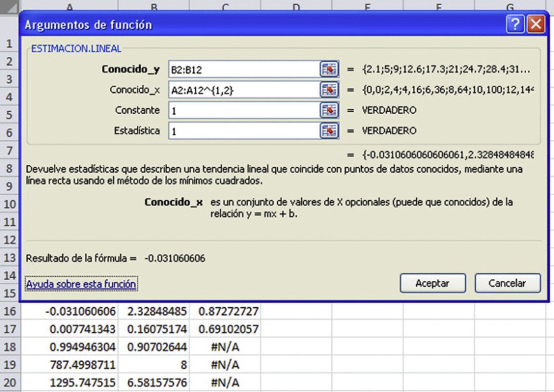Click range selector icon for Conocido_x

point(329,90)
